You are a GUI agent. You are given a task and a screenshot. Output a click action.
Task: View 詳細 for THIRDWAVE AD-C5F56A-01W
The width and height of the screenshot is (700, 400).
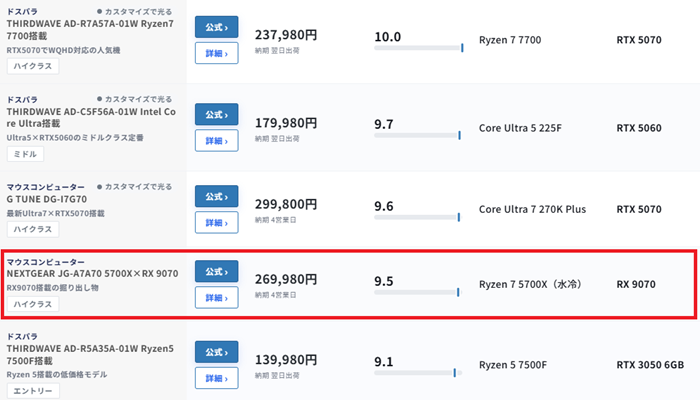click(x=217, y=141)
